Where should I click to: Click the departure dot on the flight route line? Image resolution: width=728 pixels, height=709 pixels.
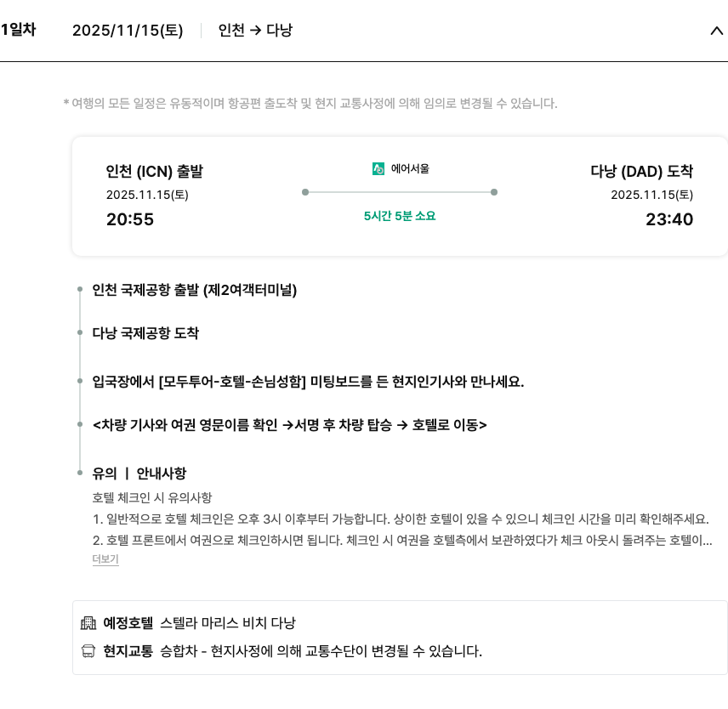coord(305,192)
